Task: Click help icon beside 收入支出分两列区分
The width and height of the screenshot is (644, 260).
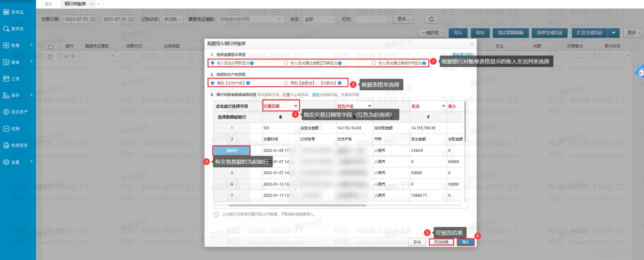Action: pyautogui.click(x=252, y=63)
